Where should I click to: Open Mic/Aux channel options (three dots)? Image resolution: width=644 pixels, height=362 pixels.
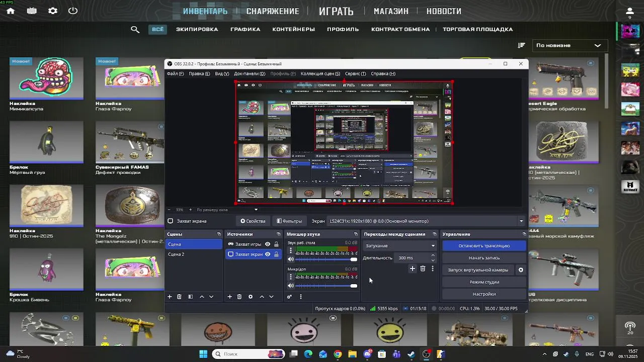click(290, 277)
